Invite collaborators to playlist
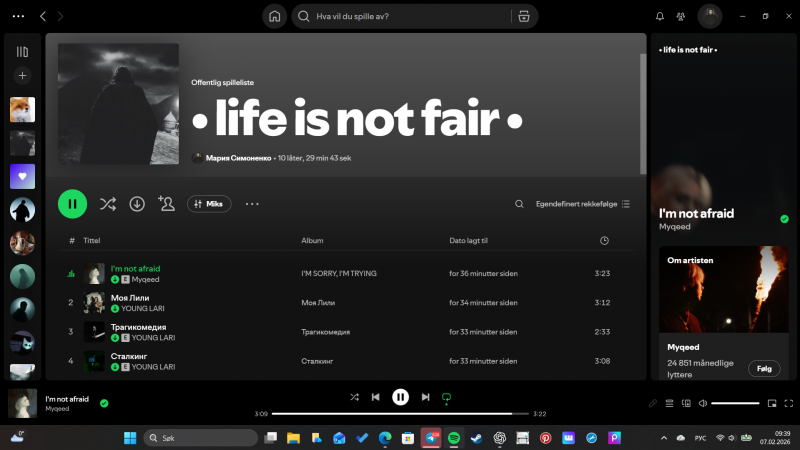 [x=166, y=204]
